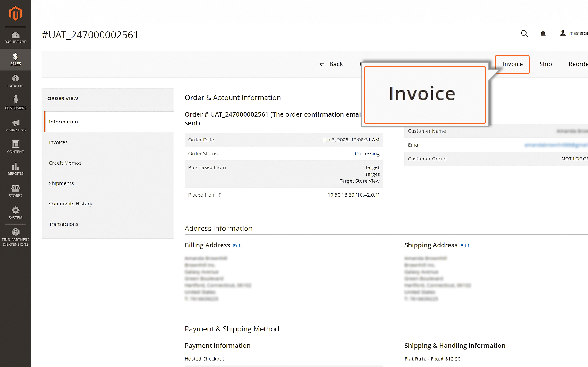Open the Catalog sidebar menu
The width and height of the screenshot is (588, 367).
coord(15,81)
